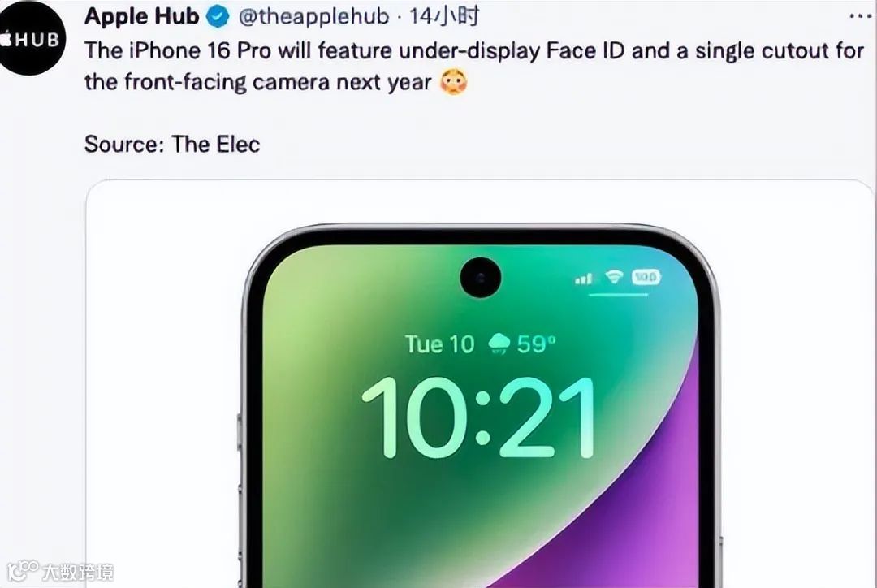
Task: Open the attached iPhone image
Action: [x=479, y=384]
